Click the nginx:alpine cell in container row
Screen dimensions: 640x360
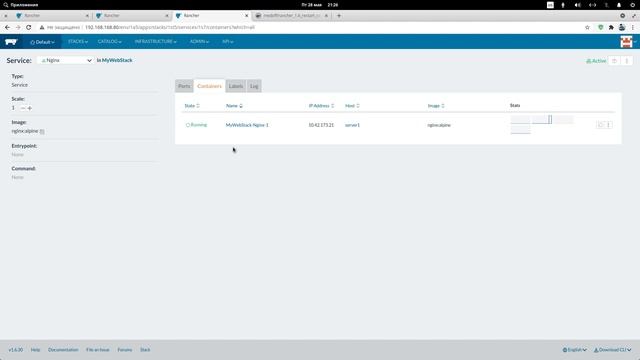tap(439, 125)
